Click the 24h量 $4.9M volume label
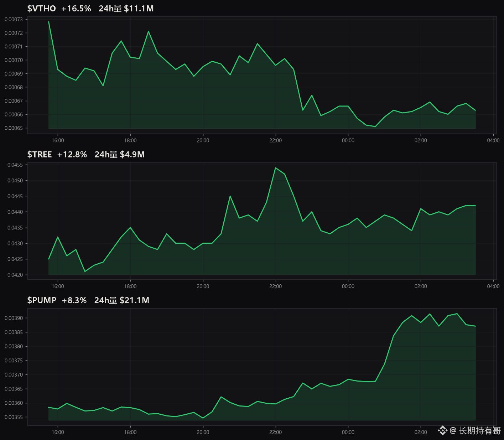 click(x=120, y=154)
